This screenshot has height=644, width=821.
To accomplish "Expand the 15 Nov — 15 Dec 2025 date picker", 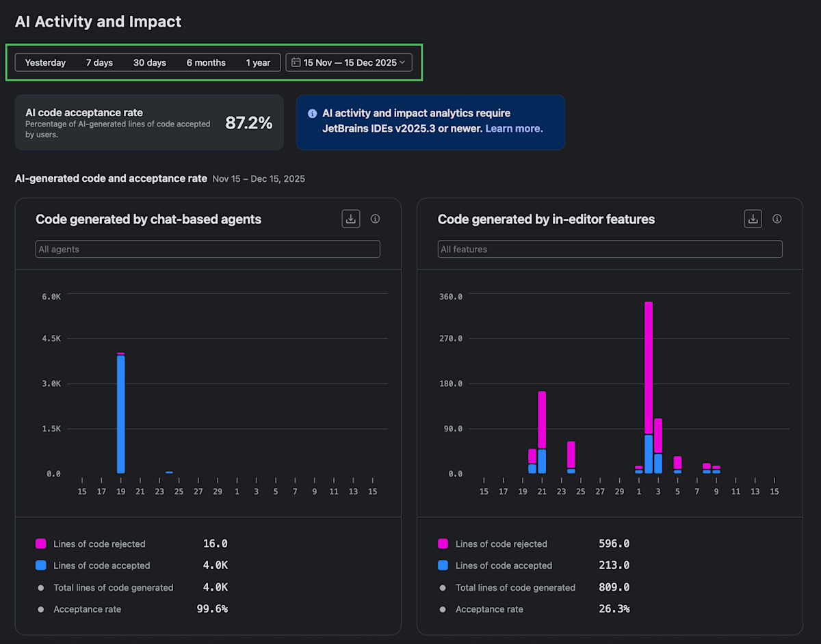I will tap(349, 62).
